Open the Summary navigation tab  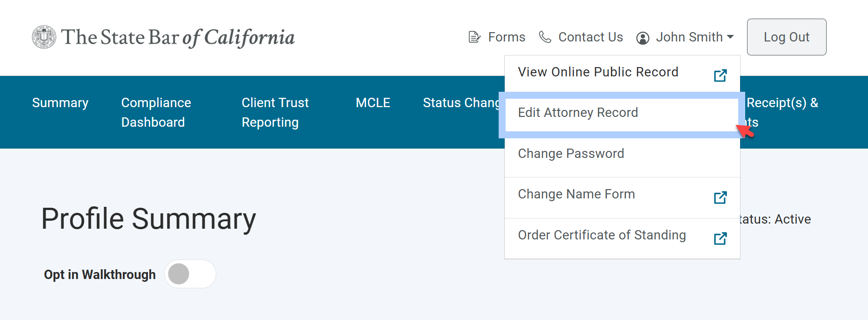point(60,103)
